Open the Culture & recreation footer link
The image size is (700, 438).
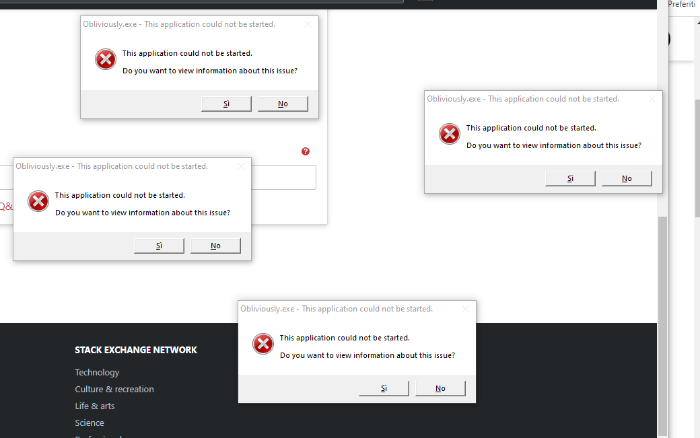click(114, 389)
